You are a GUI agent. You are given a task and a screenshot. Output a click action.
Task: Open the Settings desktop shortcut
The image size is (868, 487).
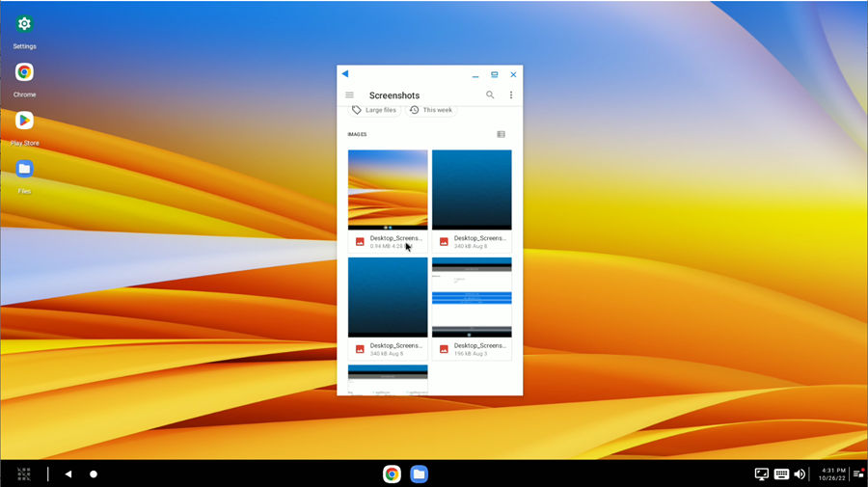click(x=24, y=24)
